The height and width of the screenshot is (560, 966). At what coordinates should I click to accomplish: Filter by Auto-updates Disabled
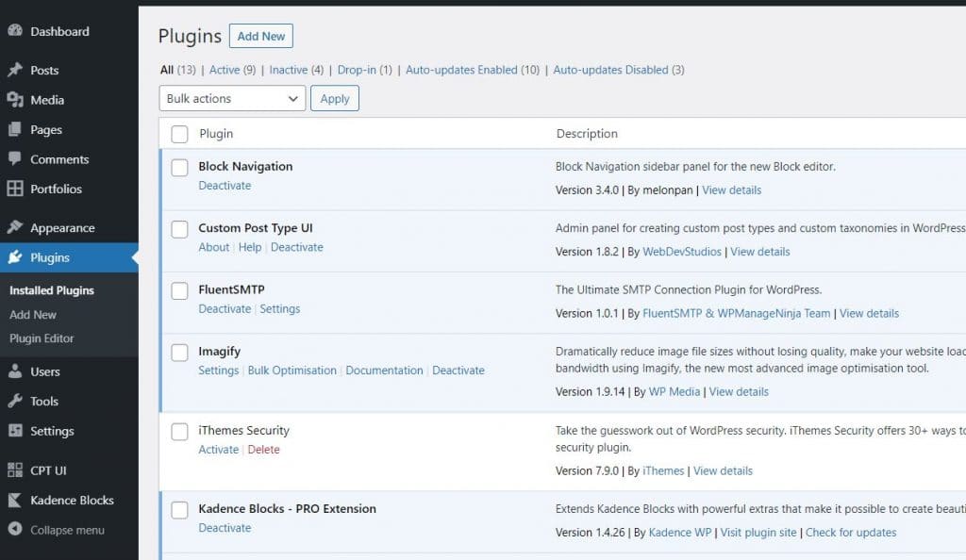click(x=610, y=70)
